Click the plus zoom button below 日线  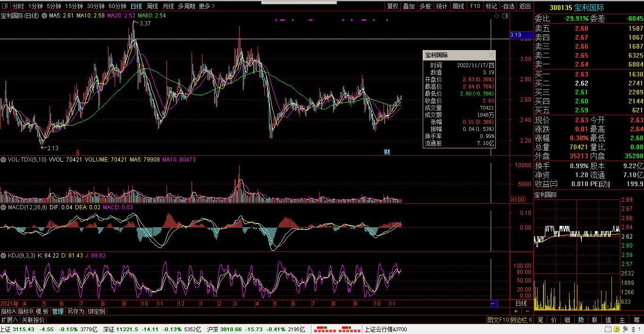click(516, 311)
